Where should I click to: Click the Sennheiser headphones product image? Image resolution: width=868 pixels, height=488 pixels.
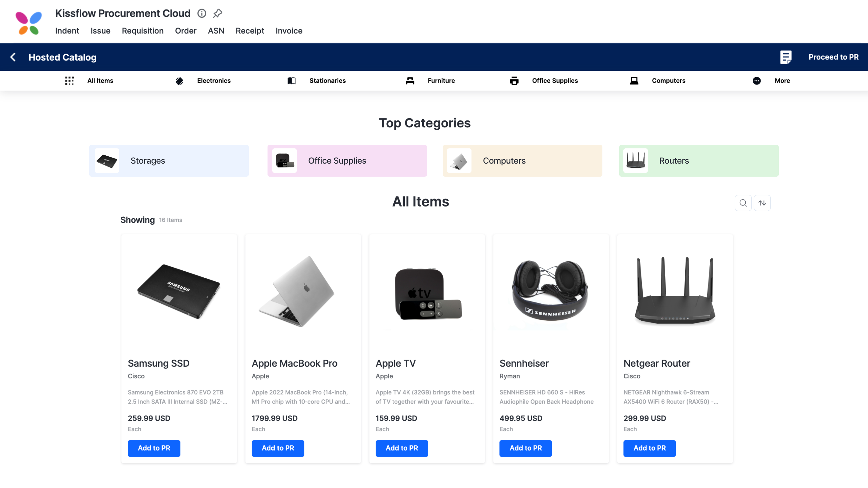pyautogui.click(x=550, y=291)
